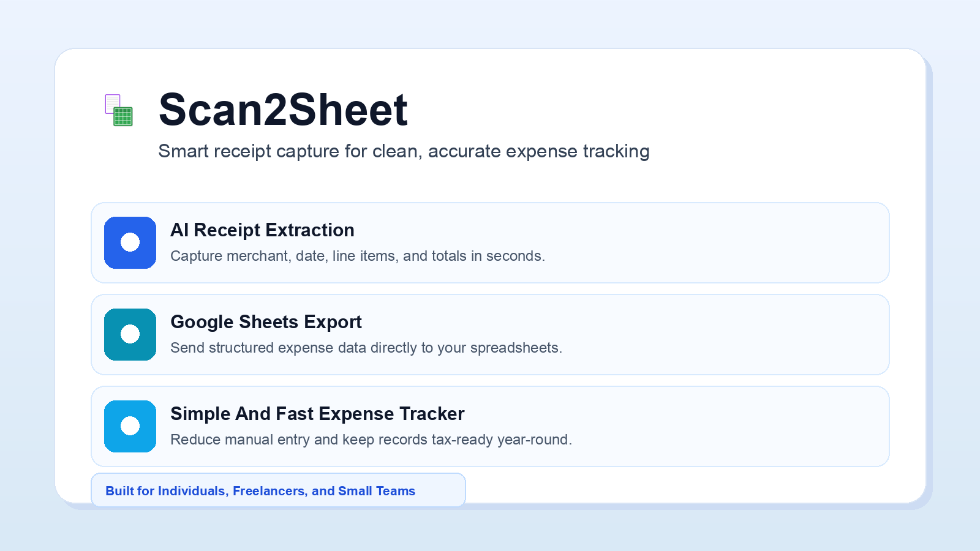The image size is (980, 551).
Task: Click the teal Google Sheets Export icon
Action: (x=130, y=334)
